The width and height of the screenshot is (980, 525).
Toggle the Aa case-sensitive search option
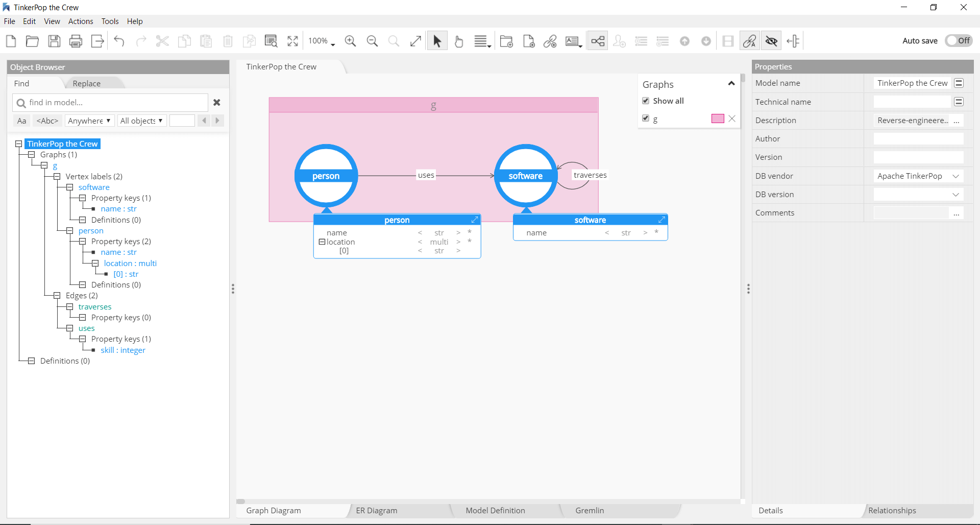[x=21, y=121]
